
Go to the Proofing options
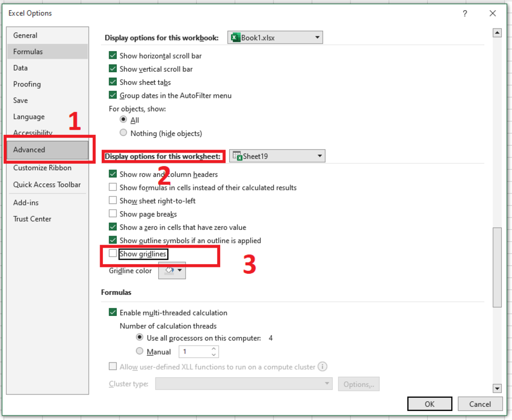pyautogui.click(x=47, y=84)
